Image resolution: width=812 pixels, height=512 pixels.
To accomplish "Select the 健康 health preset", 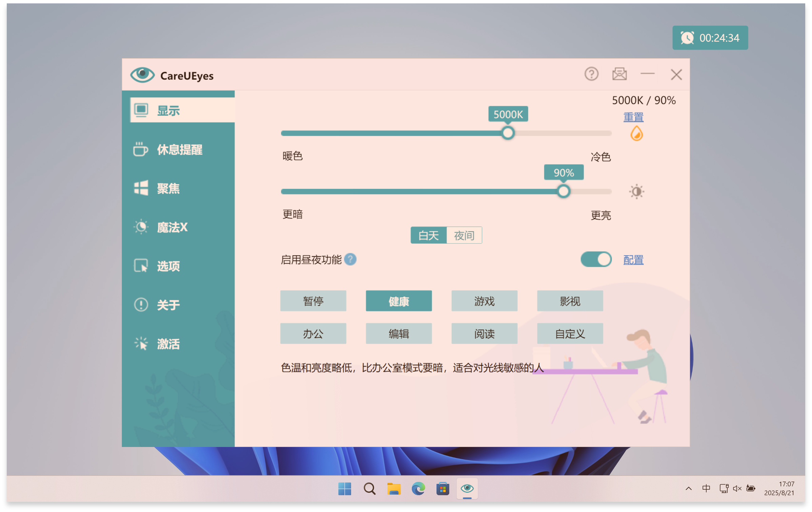I will pyautogui.click(x=399, y=301).
